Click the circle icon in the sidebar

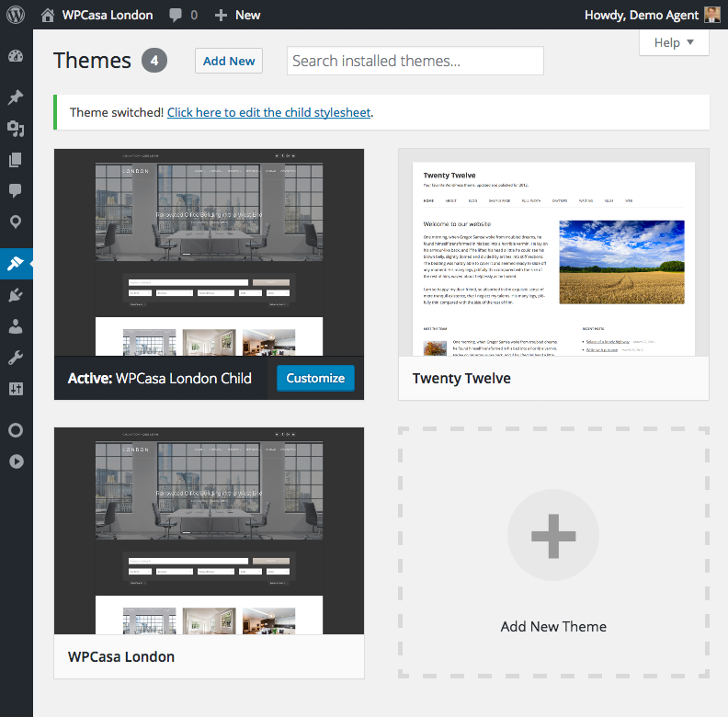[16, 430]
